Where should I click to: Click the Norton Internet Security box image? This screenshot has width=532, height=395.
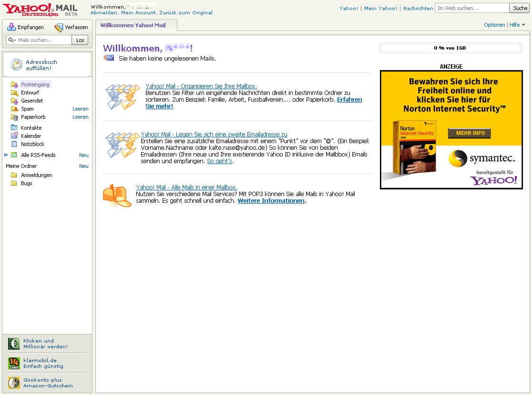click(x=414, y=147)
